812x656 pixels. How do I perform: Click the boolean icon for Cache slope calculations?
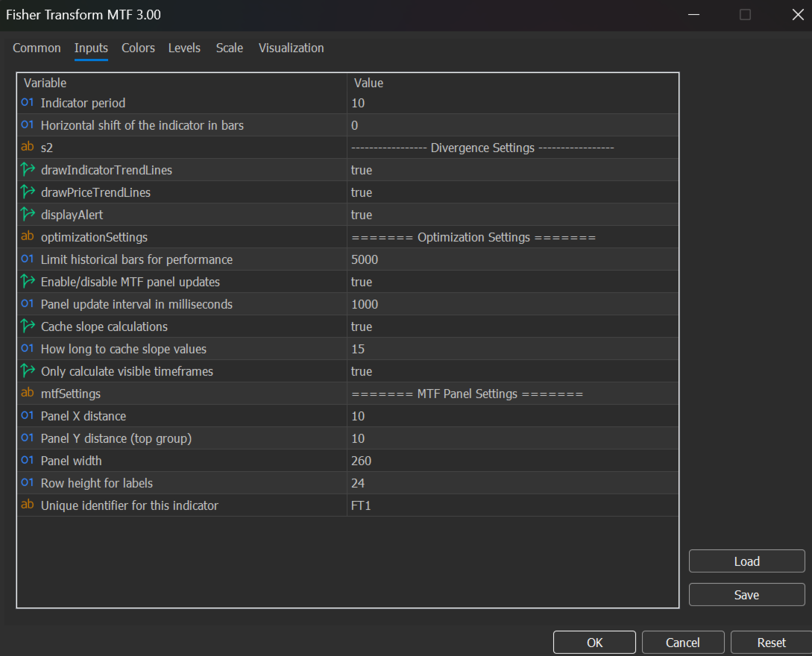tap(28, 327)
